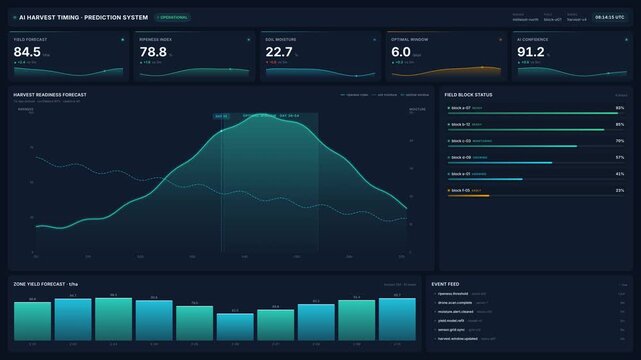The image size is (641, 360).
Task: Click the 84.5 Field Forecast value
Action: [x=27, y=52]
